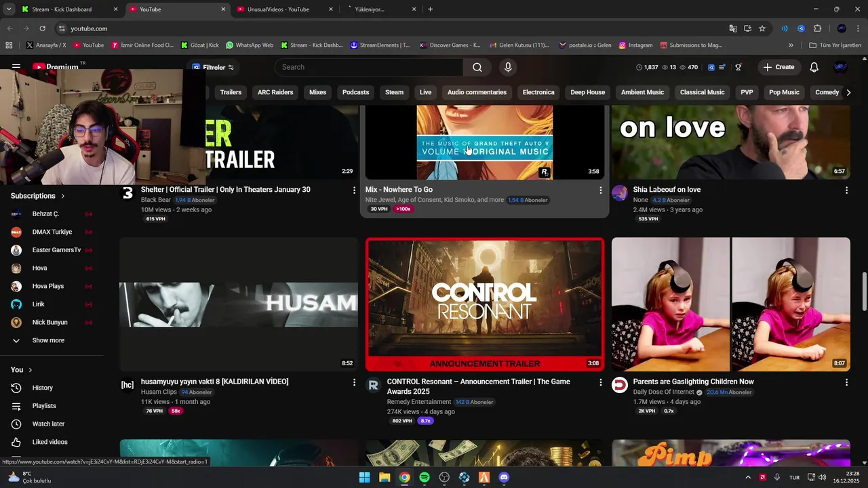Viewport: 868px width, 488px height.
Task: Open the translate page icon in address bar
Action: point(733,28)
